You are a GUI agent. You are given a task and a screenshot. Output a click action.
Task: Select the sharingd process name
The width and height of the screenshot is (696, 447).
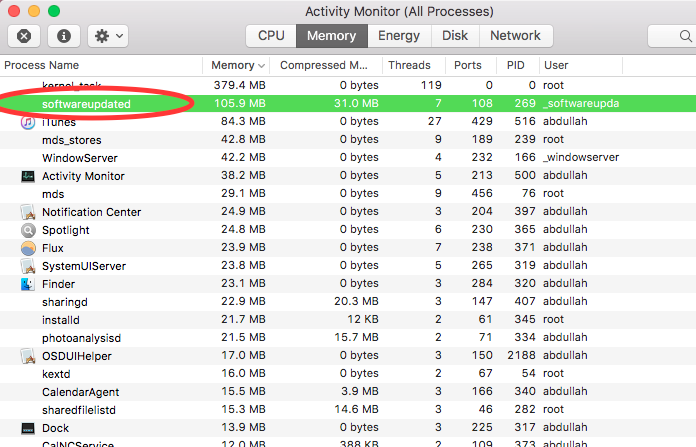[x=65, y=302]
